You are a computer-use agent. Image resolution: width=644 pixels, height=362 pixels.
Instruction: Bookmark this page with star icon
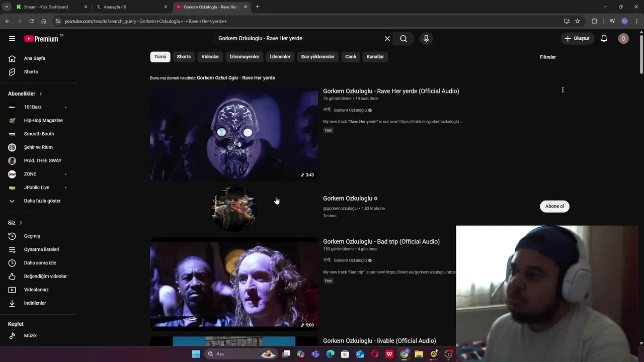click(x=578, y=21)
